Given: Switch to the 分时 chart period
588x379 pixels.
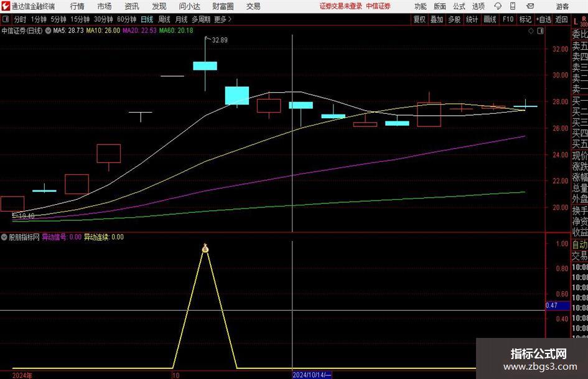Looking at the screenshot, I should 21,19.
